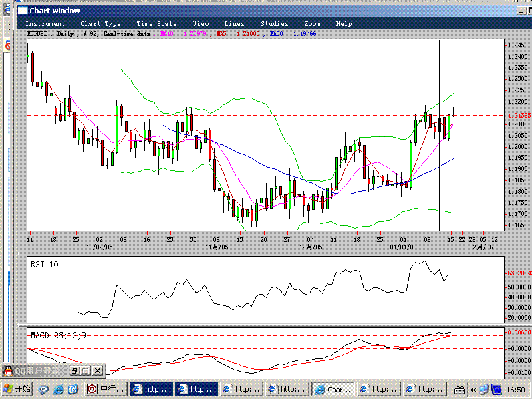This screenshot has width=532, height=399.
Task: Click the 30 date tick on the time axis
Action: (x=193, y=240)
